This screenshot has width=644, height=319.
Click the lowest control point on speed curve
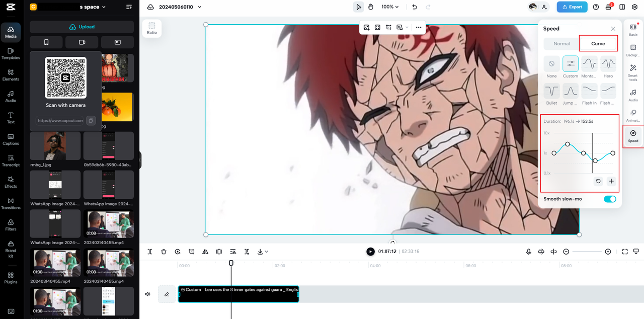point(595,161)
